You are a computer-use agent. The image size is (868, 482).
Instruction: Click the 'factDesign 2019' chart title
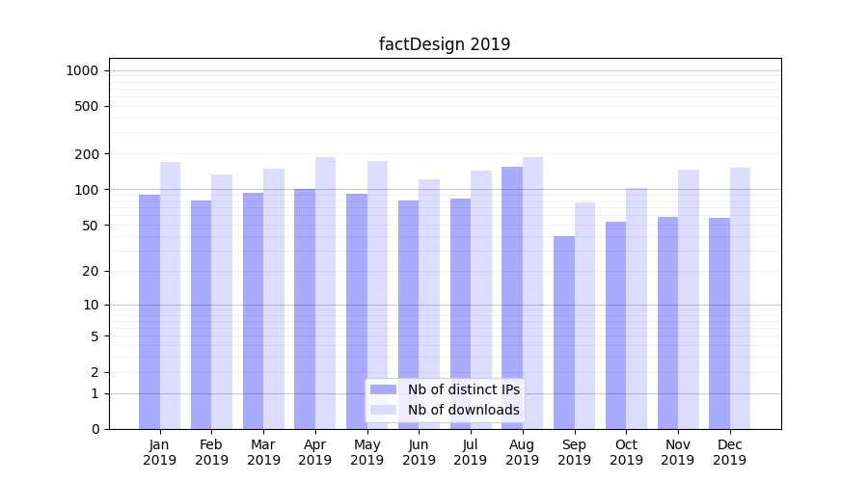pyautogui.click(x=445, y=44)
